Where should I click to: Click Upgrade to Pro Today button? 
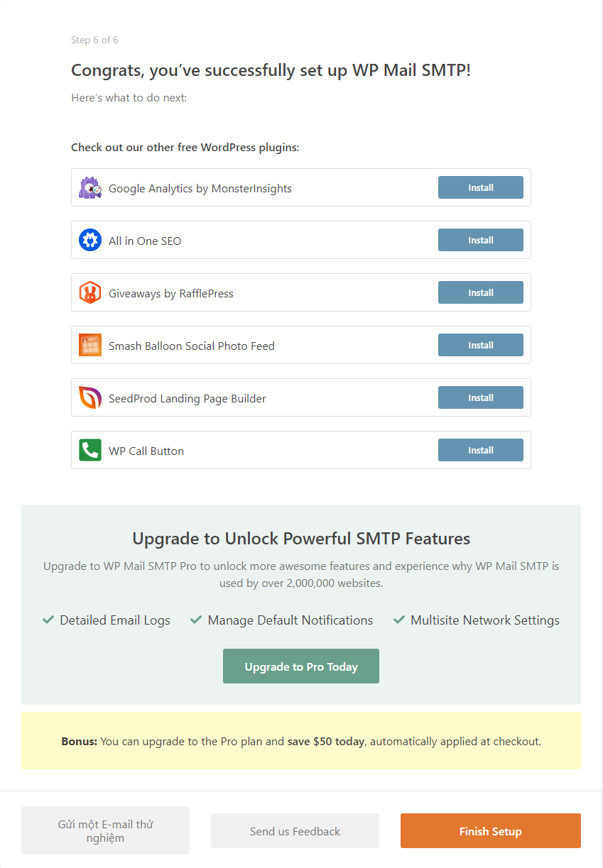coord(301,666)
